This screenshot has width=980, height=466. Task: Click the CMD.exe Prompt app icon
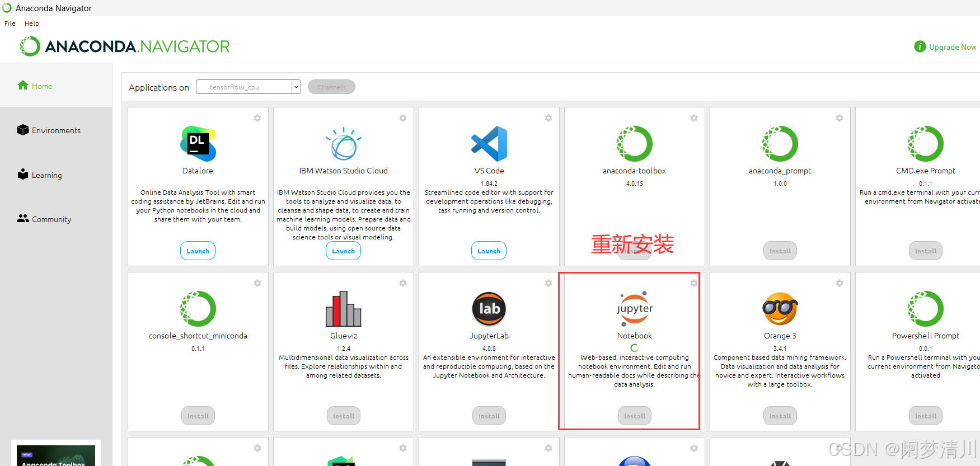(x=926, y=144)
